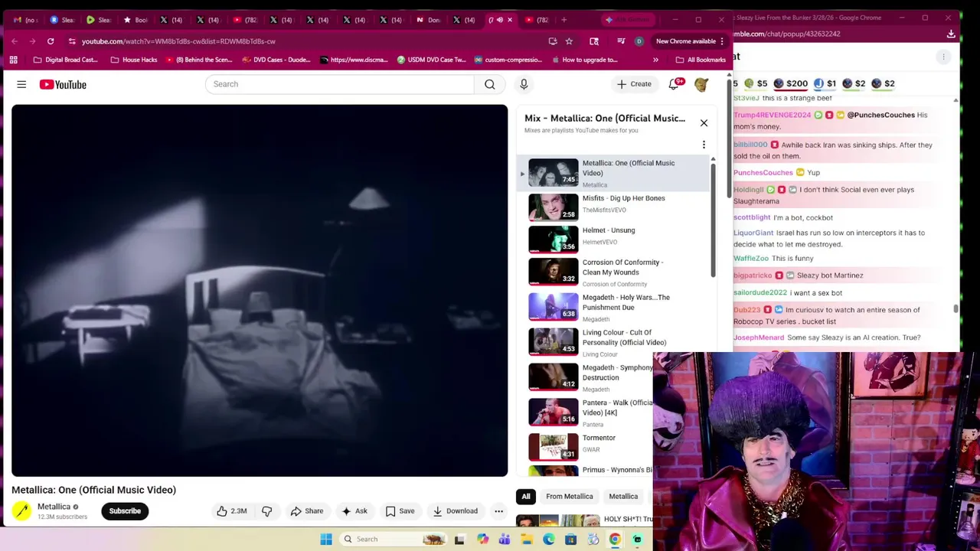Select the All filter chip
Screen dimensions: 980x551
click(x=526, y=497)
